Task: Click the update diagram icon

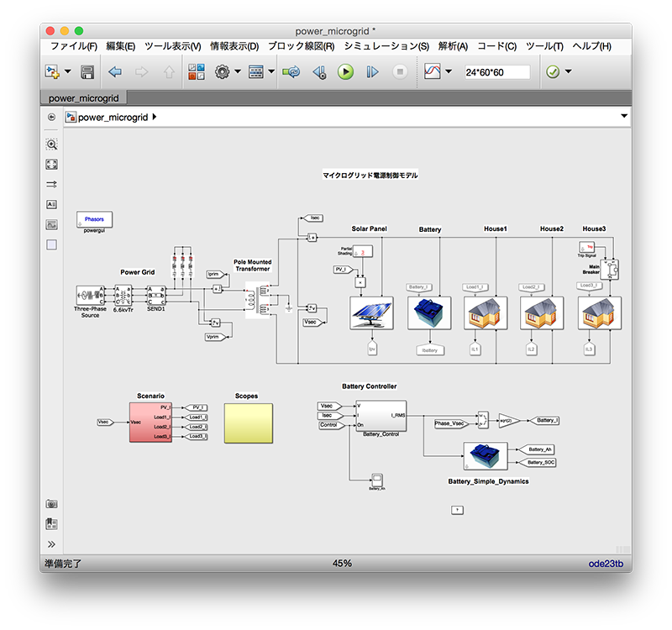Action: [291, 71]
